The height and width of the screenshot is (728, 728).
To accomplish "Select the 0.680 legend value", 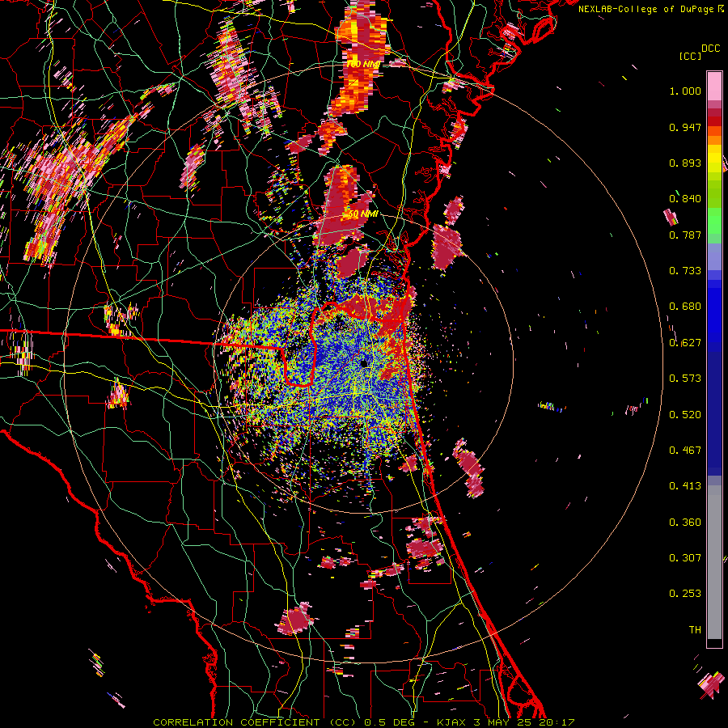I will (685, 307).
